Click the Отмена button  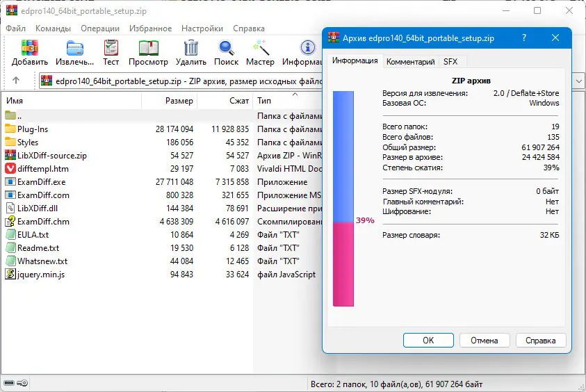485,341
